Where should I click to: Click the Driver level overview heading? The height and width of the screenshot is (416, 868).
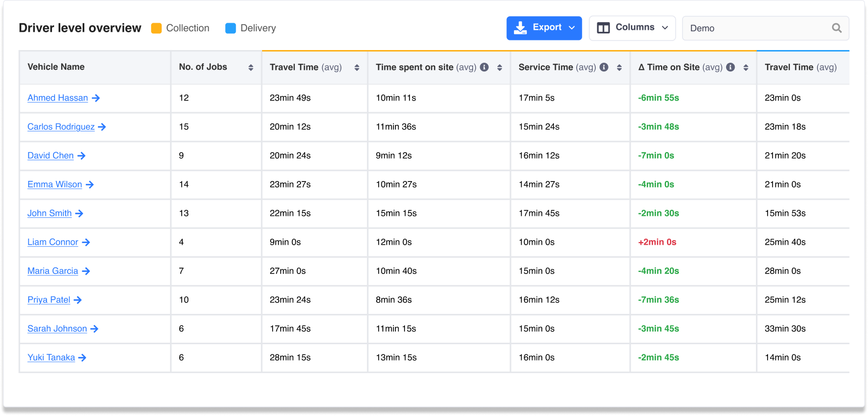pos(80,28)
